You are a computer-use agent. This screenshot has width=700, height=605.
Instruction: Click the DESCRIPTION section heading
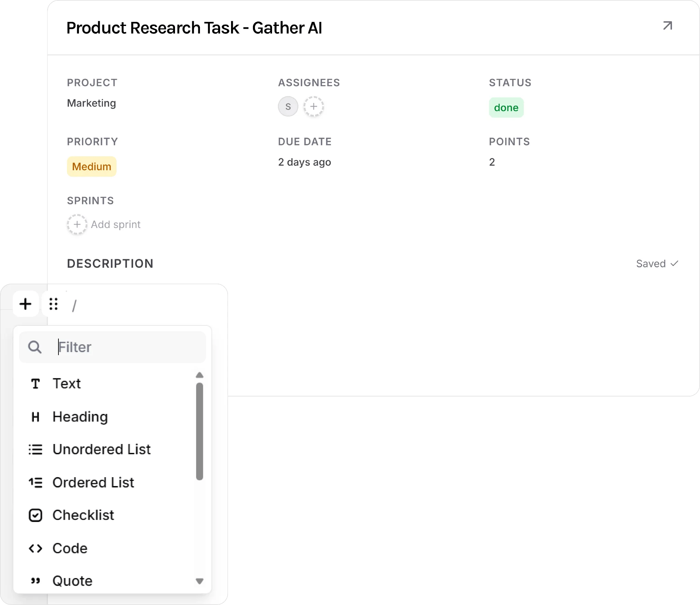click(110, 264)
